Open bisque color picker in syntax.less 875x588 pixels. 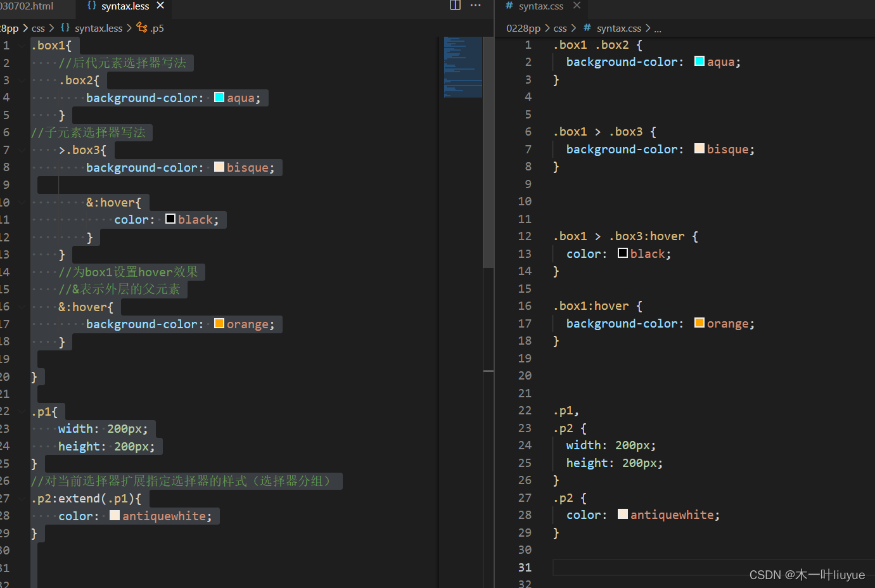pyautogui.click(x=219, y=167)
